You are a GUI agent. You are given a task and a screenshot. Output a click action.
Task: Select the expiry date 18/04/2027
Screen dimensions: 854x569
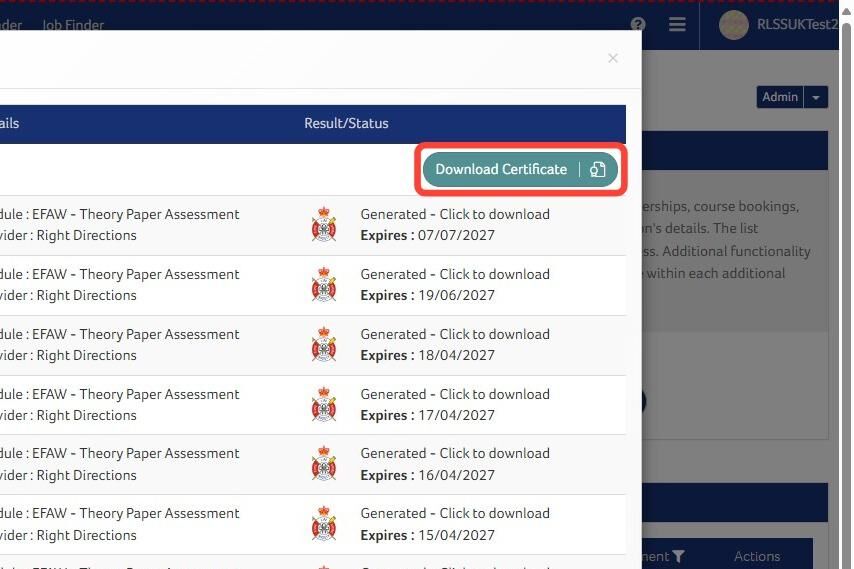[456, 355]
